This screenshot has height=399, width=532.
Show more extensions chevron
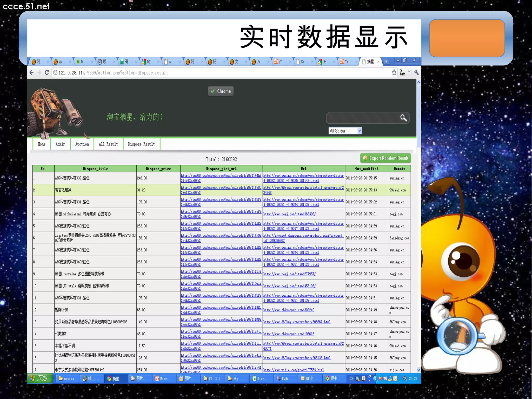click(409, 71)
